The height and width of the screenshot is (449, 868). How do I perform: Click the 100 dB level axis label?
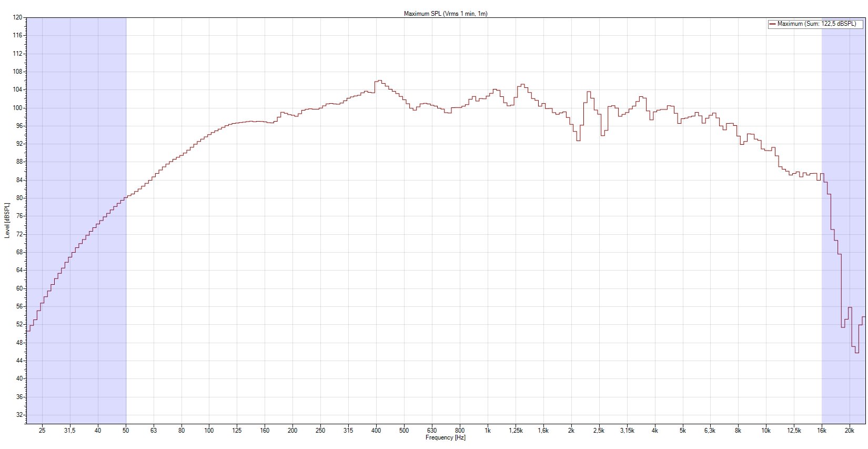pos(18,108)
